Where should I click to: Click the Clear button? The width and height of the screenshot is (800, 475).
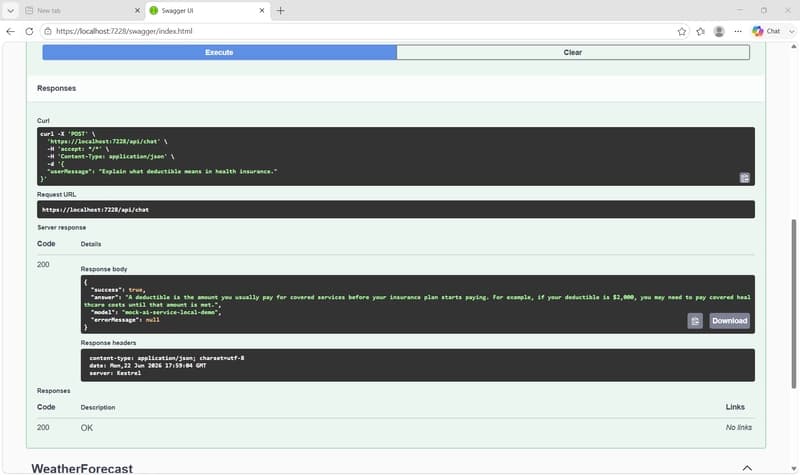tap(573, 52)
